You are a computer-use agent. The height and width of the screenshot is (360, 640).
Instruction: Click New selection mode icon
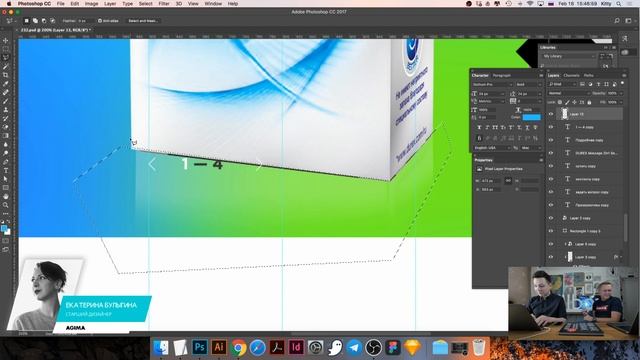tap(27, 20)
